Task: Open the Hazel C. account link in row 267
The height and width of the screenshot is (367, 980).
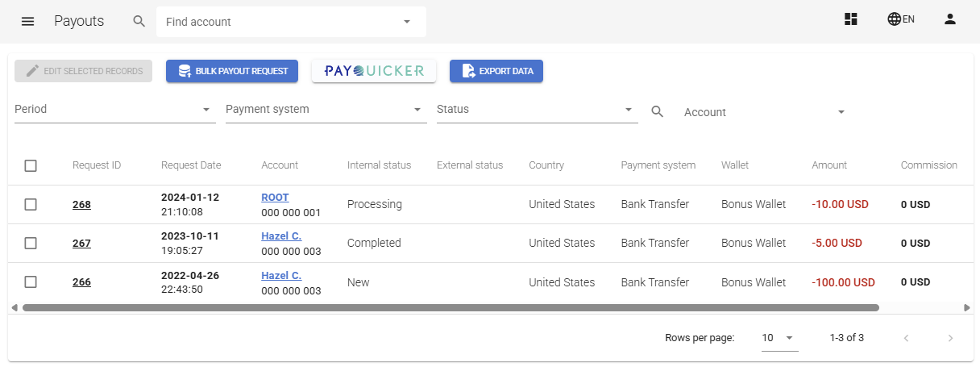Action: pos(281,236)
